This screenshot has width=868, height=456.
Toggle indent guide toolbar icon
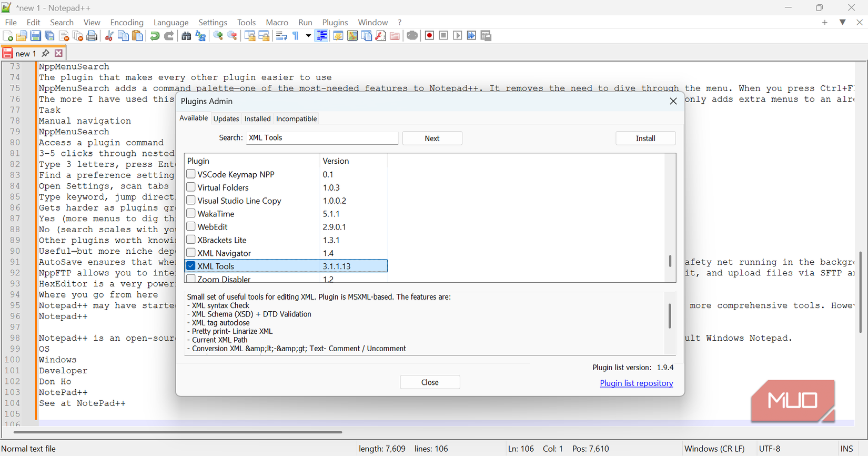(x=322, y=36)
